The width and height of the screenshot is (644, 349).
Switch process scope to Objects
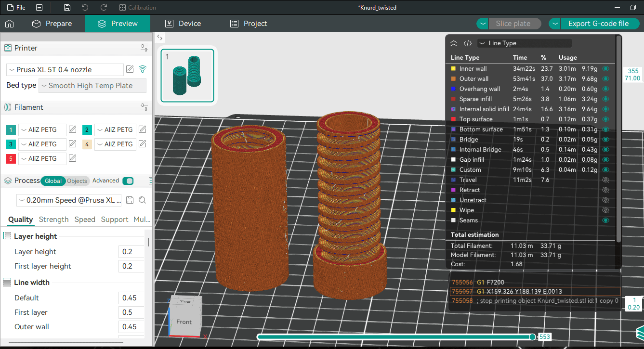pyautogui.click(x=77, y=181)
